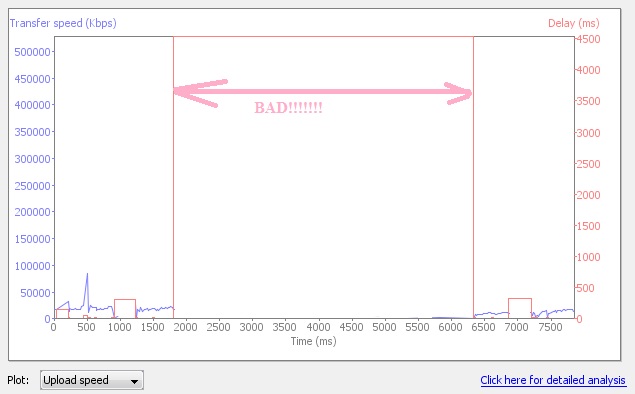Click the 150000 transfer speed axis value
The height and width of the screenshot is (394, 635).
point(32,239)
